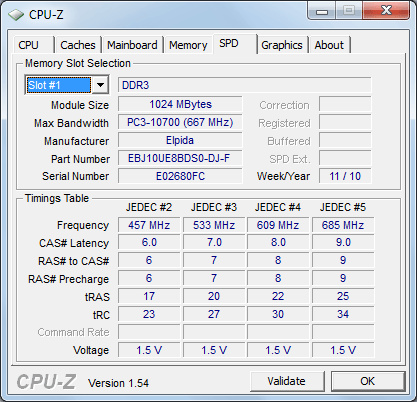
Task: Open the Graphics tab
Action: coord(282,45)
